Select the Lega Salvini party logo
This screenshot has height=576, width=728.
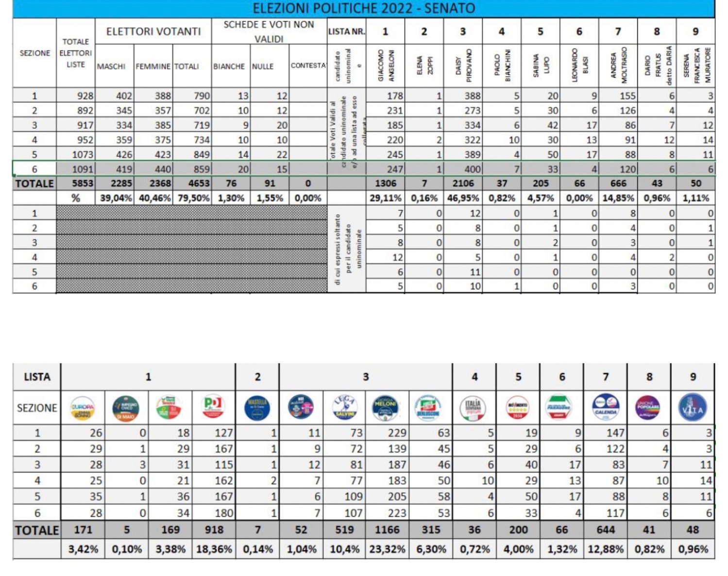(x=344, y=408)
